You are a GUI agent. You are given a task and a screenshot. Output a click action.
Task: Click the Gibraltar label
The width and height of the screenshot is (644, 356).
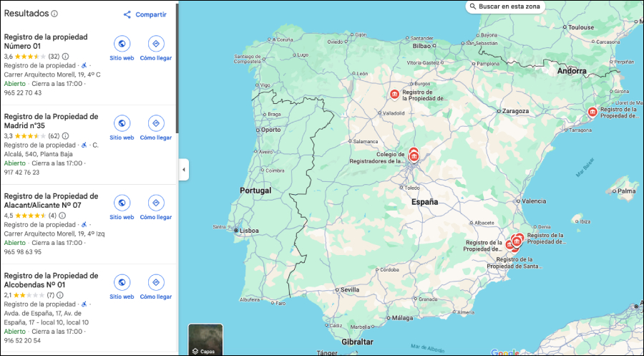pyautogui.click(x=357, y=342)
